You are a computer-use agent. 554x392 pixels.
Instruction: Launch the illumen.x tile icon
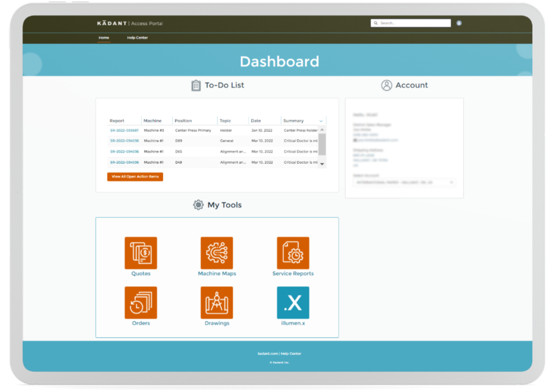tap(293, 303)
